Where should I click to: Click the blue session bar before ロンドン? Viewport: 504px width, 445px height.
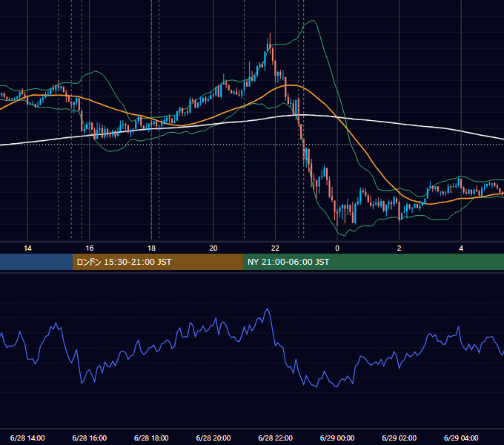pyautogui.click(x=36, y=262)
